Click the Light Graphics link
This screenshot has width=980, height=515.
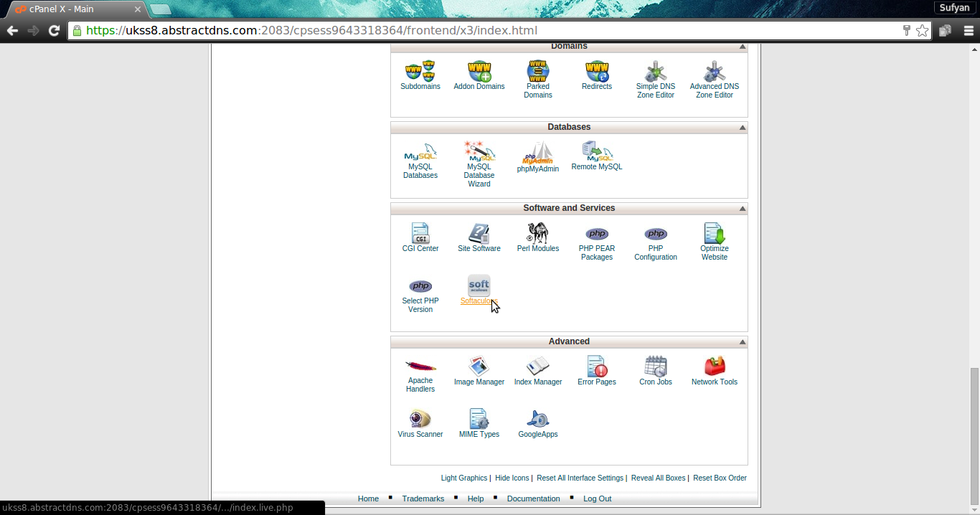(464, 478)
